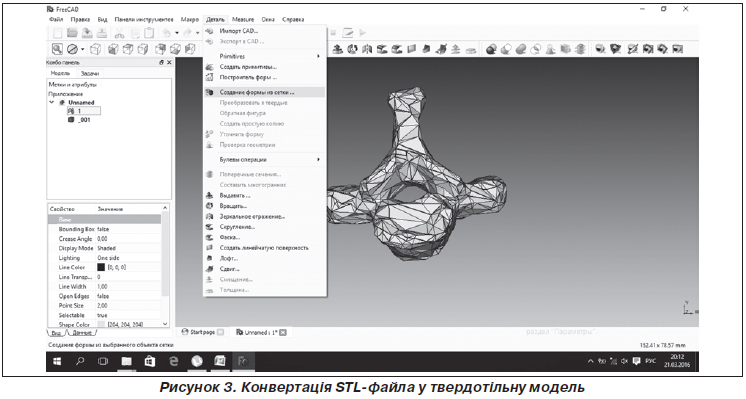Click the redo arrow icon
Image resolution: width=746 pixels, height=399 pixels.
point(187,33)
